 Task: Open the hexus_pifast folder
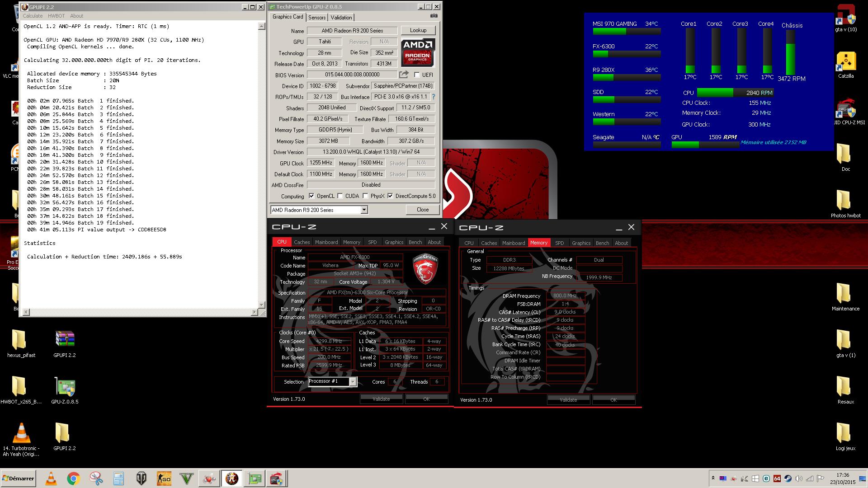tap(21, 343)
